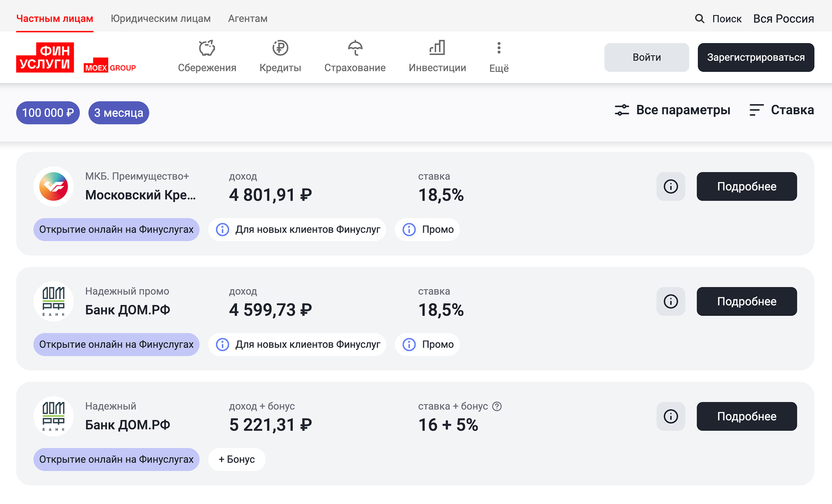832x504 pixels.
Task: Click МКБ's Для новых клиентов Финуслуг tag
Action: pos(297,230)
